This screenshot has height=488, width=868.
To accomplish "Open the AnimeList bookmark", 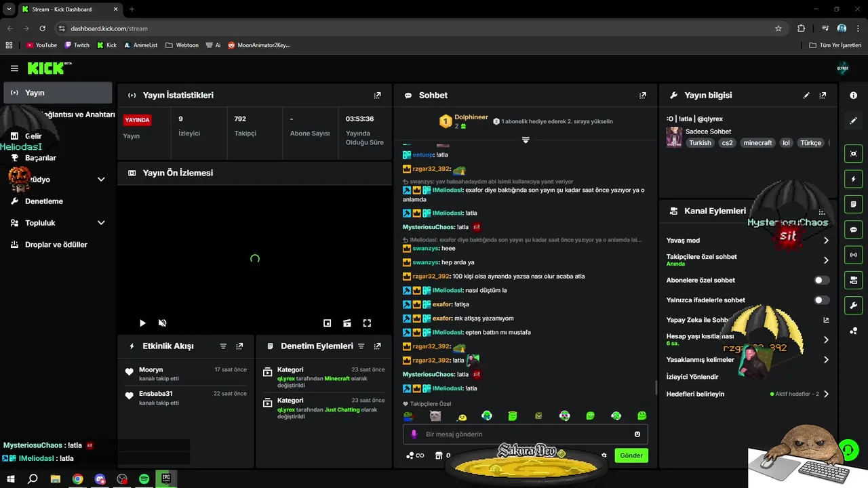I will [x=140, y=45].
